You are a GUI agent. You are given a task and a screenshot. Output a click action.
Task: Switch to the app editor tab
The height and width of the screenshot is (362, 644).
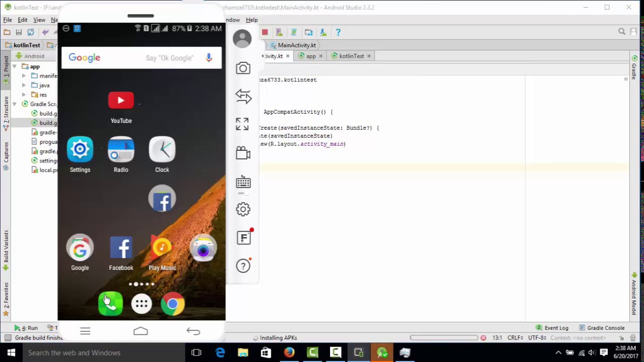coord(310,56)
